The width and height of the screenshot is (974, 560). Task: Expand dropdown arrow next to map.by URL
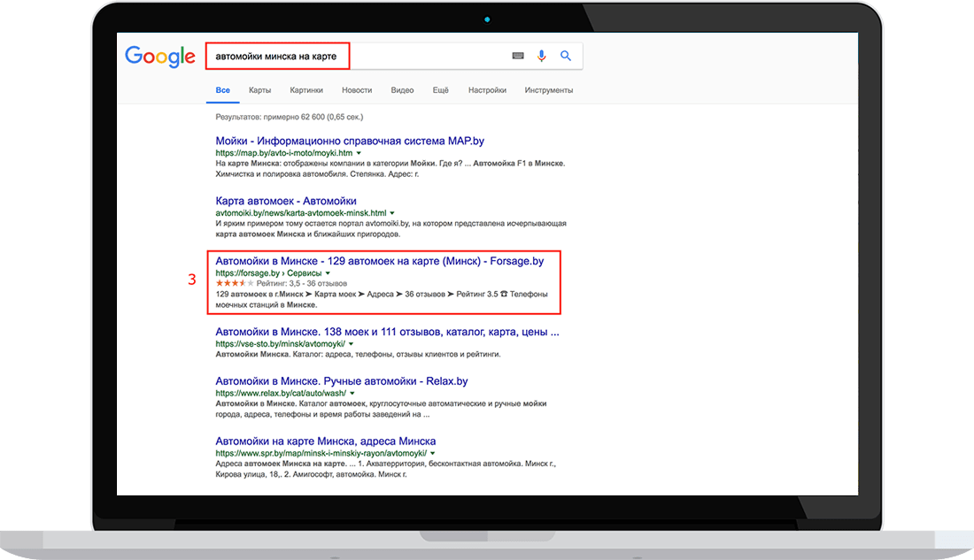click(x=359, y=153)
